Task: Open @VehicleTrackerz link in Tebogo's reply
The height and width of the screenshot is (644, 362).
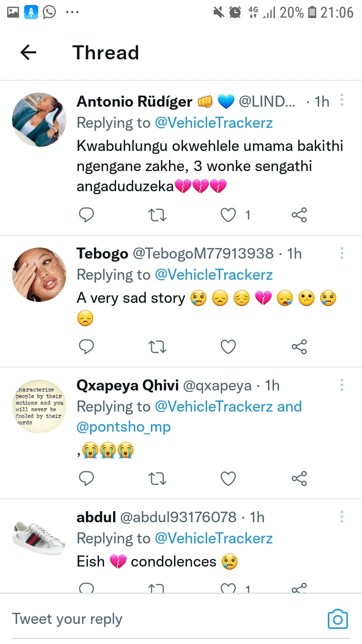Action: tap(214, 275)
